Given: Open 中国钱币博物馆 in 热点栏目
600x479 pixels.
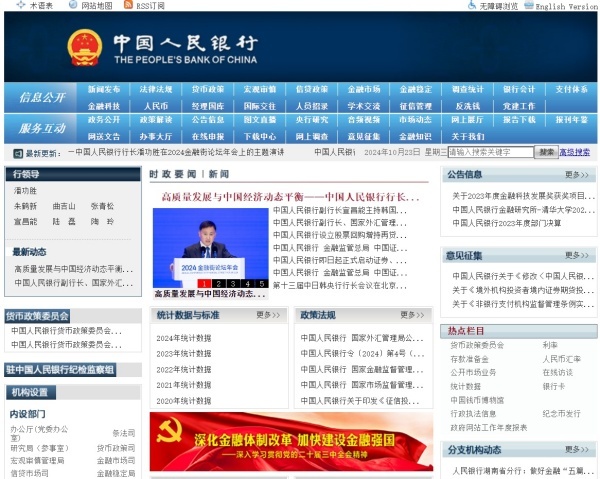Looking at the screenshot, I should coord(477,400).
